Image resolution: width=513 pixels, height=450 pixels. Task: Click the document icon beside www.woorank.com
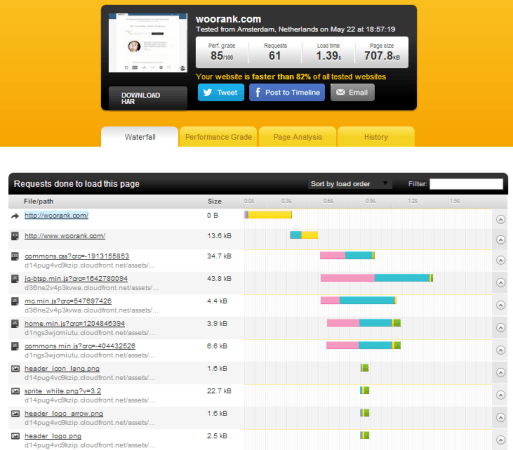[x=15, y=236]
